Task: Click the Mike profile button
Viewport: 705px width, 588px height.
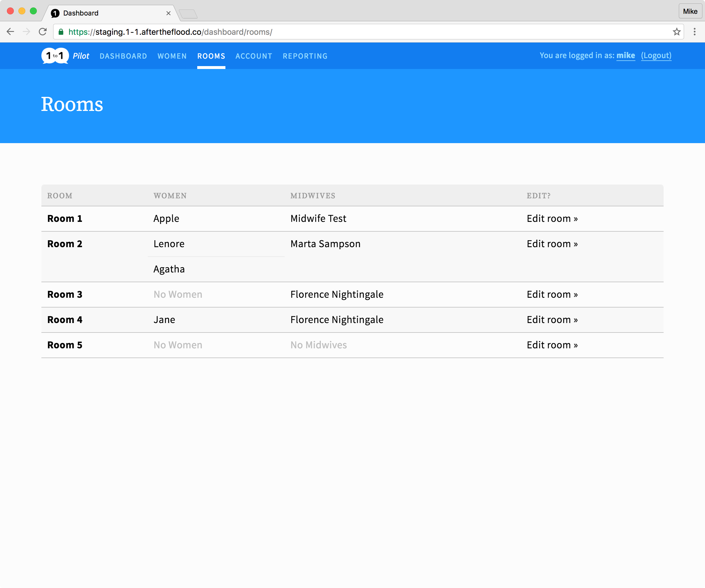Action: [x=690, y=11]
